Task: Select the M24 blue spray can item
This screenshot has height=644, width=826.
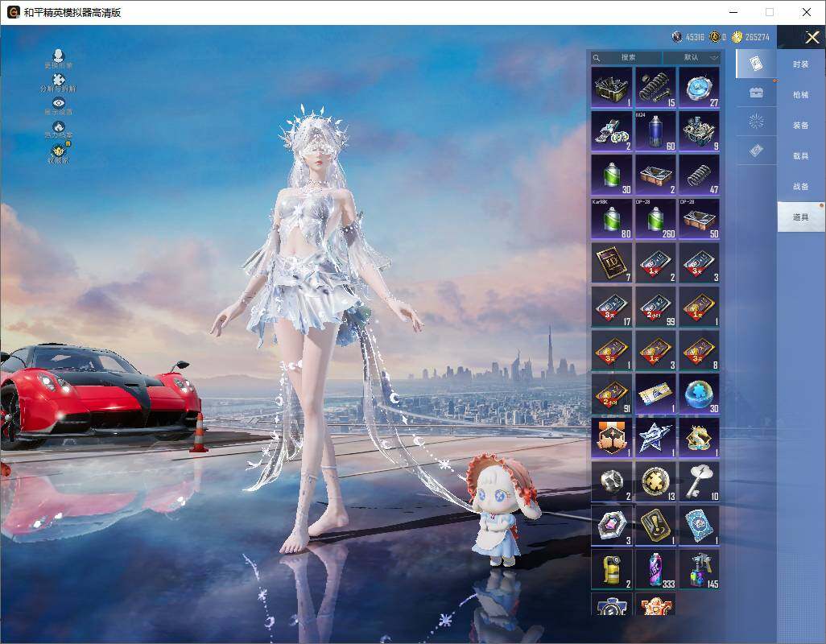Action: pos(655,131)
